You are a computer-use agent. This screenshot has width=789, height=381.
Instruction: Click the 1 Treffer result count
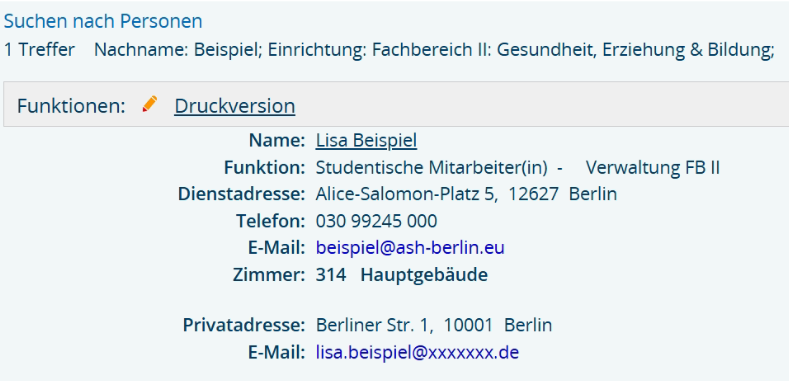(39, 50)
